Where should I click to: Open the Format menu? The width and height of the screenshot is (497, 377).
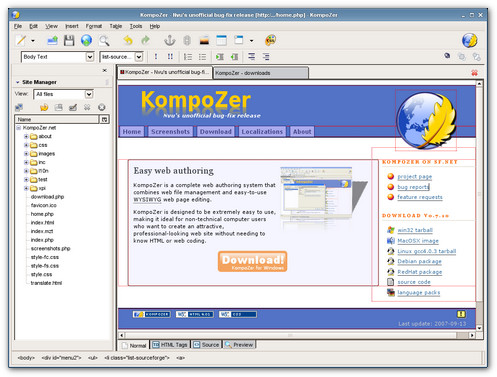tap(94, 26)
